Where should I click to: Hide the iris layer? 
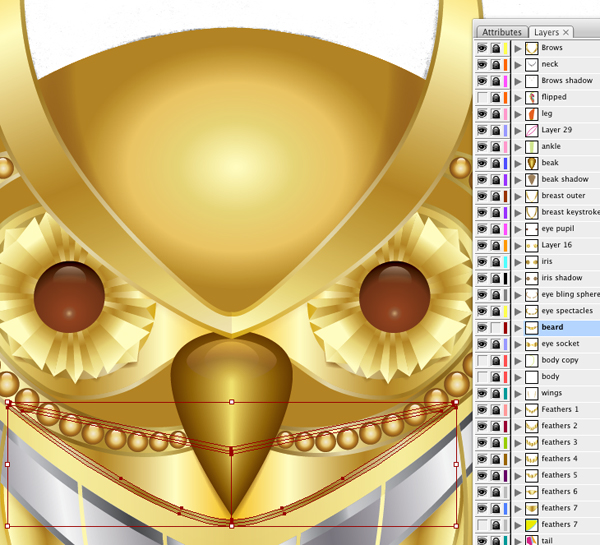point(482,262)
